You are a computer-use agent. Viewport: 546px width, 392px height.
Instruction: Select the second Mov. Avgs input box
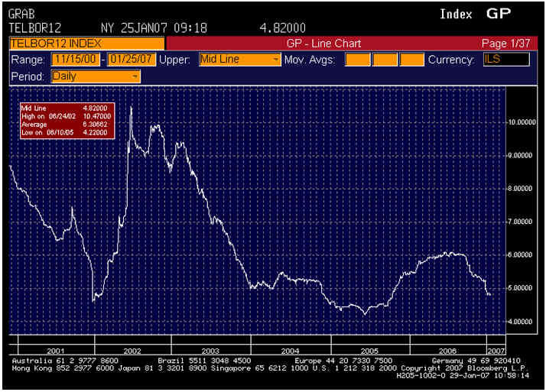pyautogui.click(x=385, y=60)
